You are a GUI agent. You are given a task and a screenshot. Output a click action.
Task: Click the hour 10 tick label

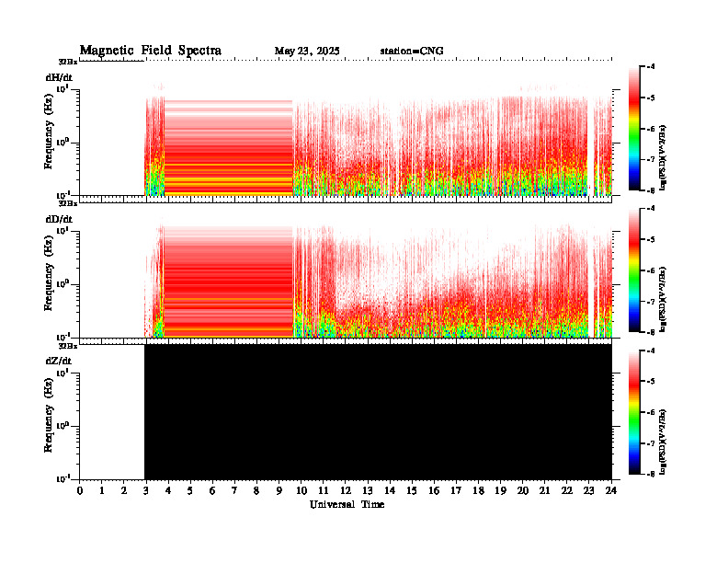pyautogui.click(x=301, y=491)
